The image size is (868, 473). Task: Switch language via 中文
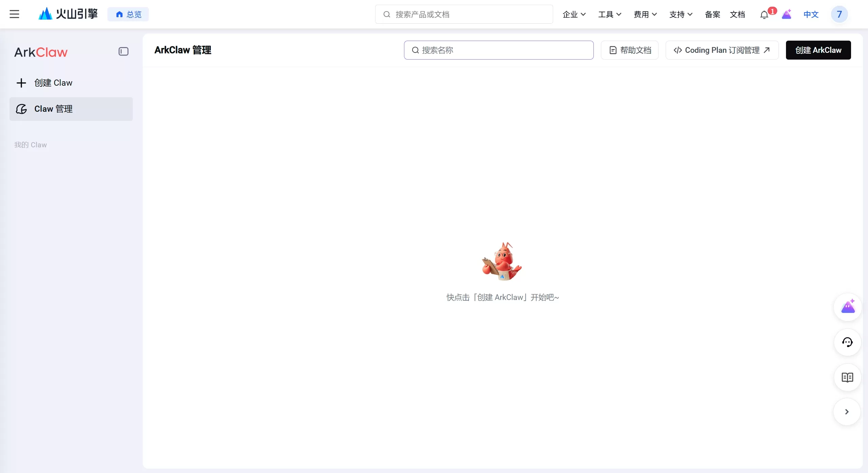tap(811, 14)
